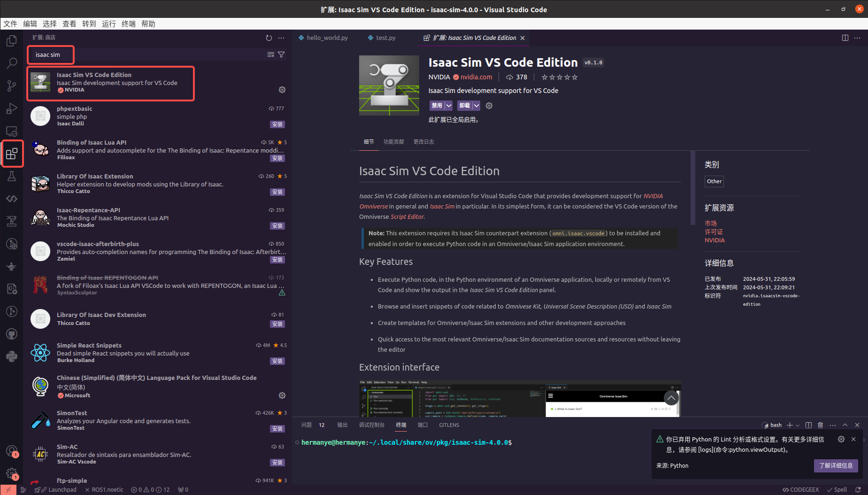Open notifications bell in status bar
Screen dimensions: 868x495
pos(859,489)
